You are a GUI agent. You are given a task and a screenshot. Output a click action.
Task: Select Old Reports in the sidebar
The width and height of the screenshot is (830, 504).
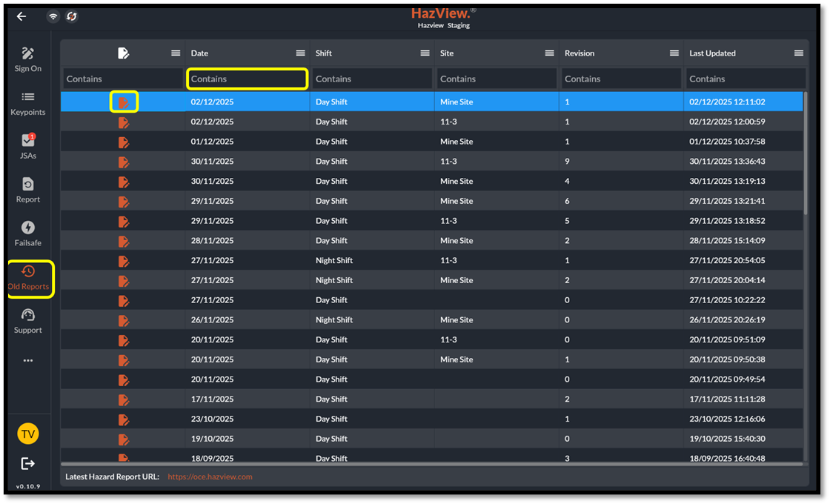28,278
